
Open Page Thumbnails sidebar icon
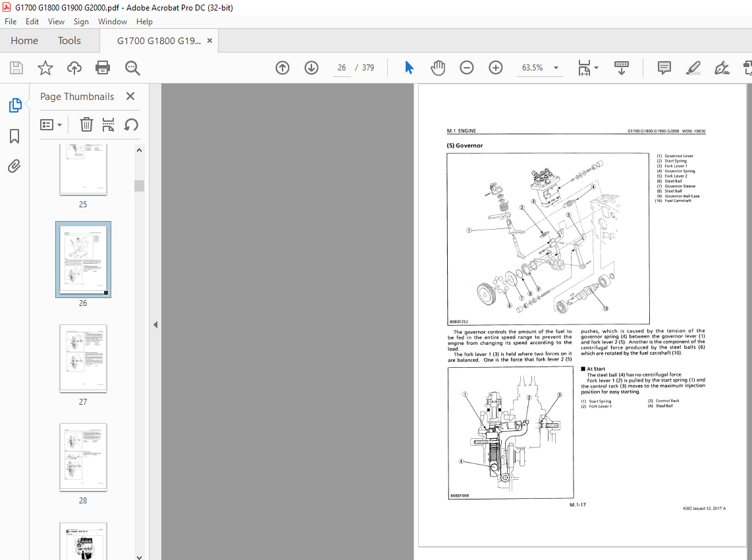click(x=15, y=105)
